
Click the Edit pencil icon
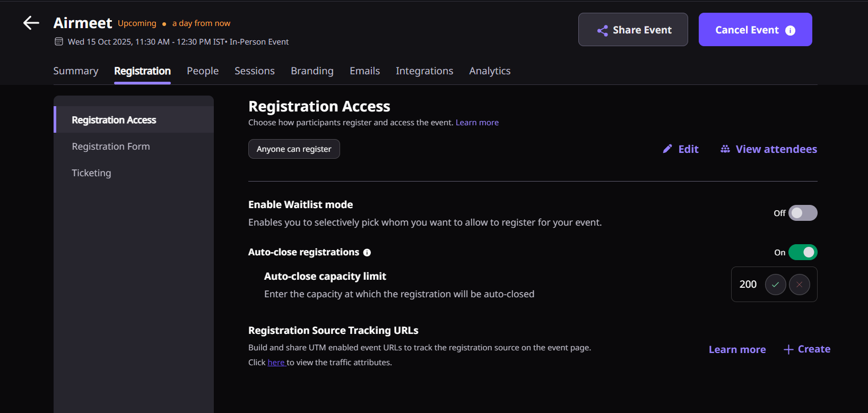tap(667, 149)
